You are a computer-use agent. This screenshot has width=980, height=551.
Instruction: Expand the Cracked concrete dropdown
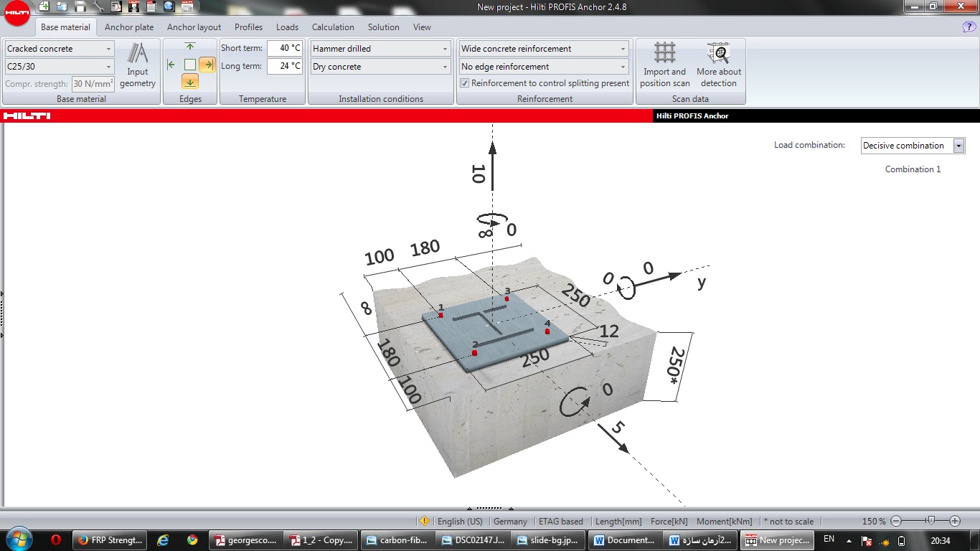(x=109, y=49)
